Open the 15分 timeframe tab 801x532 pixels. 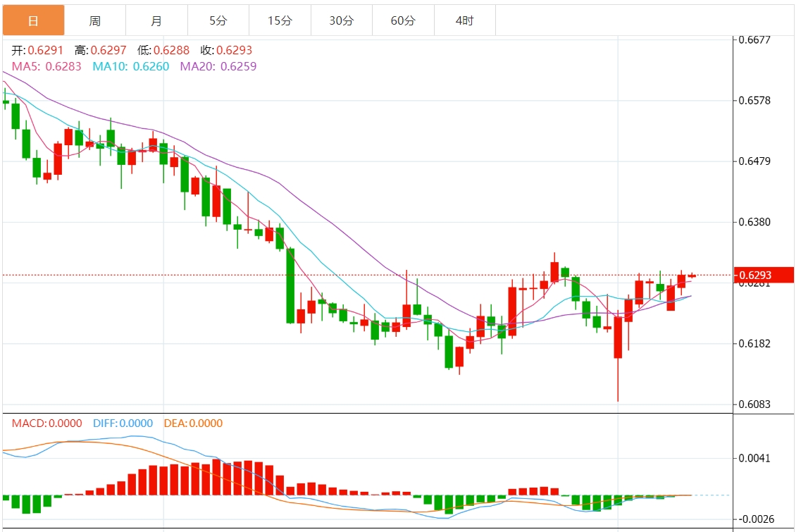pyautogui.click(x=280, y=20)
